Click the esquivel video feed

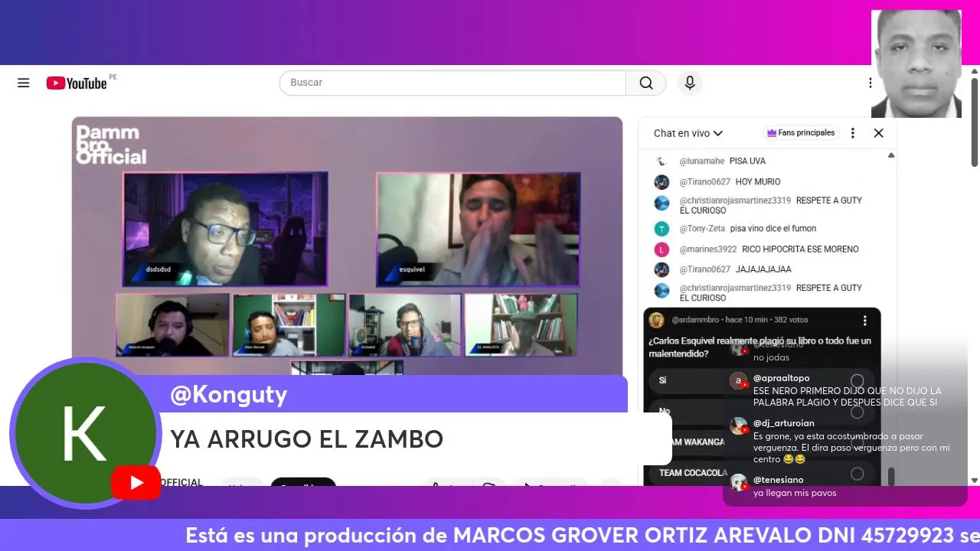coord(478,229)
